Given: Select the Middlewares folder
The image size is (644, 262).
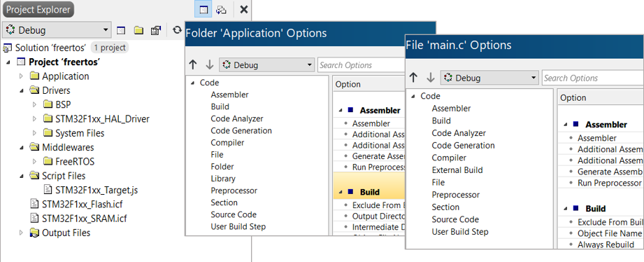Looking at the screenshot, I should (68, 147).
